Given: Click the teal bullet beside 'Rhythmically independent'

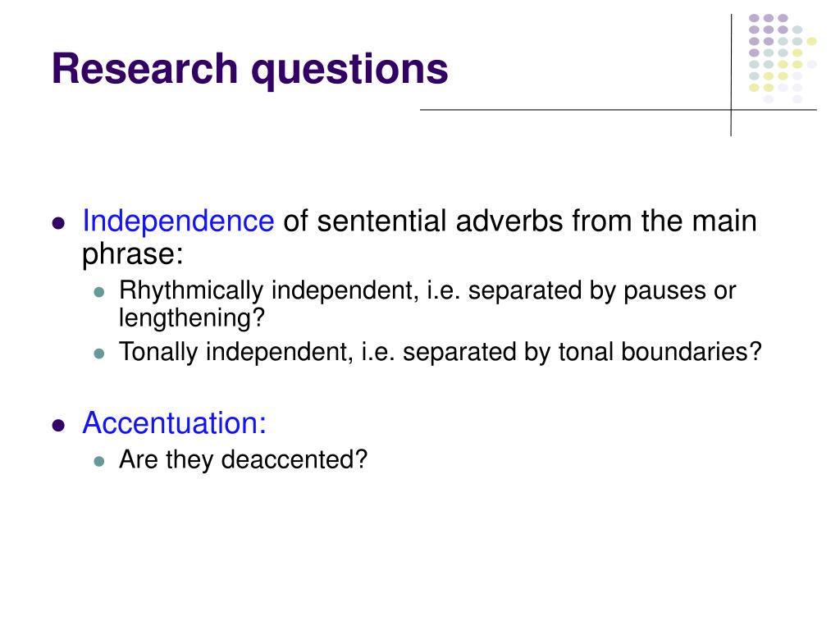Looking at the screenshot, I should click(x=99, y=292).
